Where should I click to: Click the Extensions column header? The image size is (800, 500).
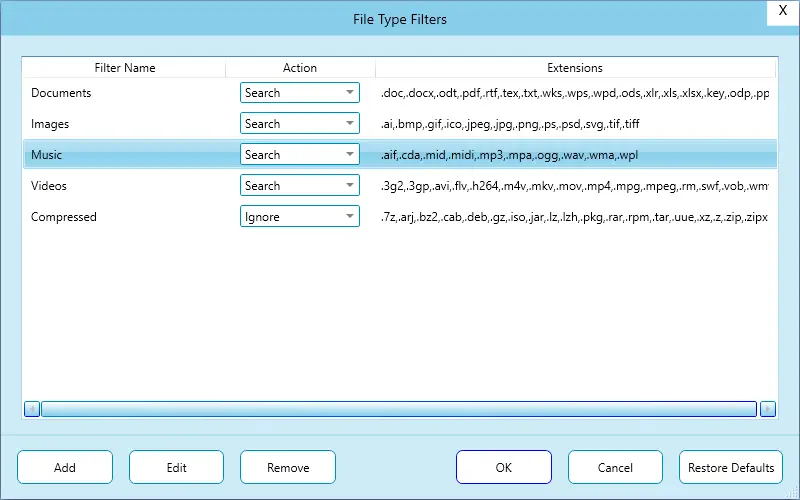pyautogui.click(x=575, y=68)
